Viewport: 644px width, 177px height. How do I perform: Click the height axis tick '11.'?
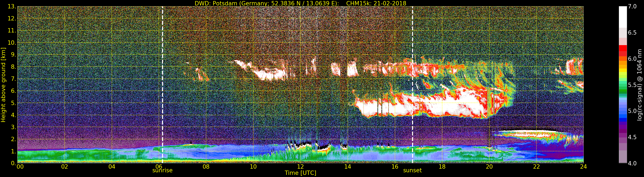click(x=12, y=31)
